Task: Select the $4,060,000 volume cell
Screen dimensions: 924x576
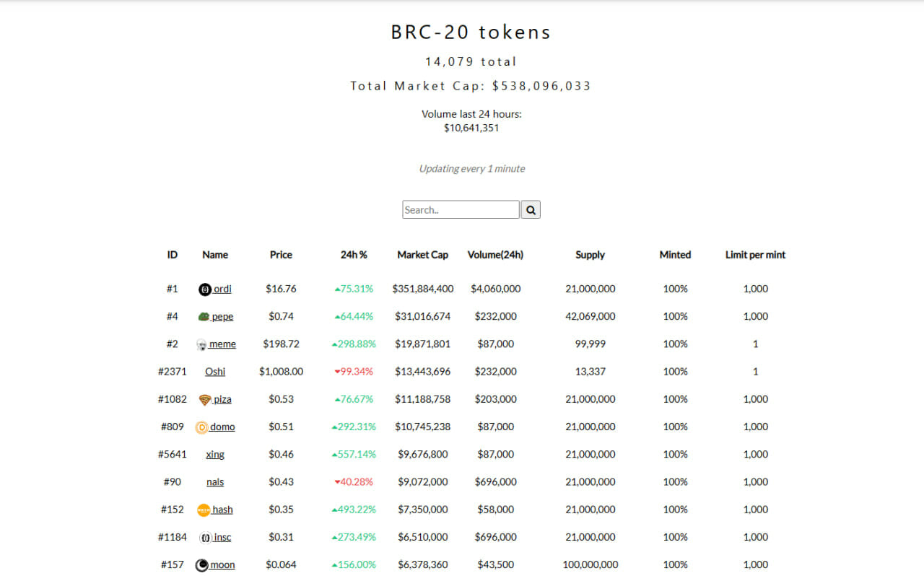Action: tap(495, 289)
